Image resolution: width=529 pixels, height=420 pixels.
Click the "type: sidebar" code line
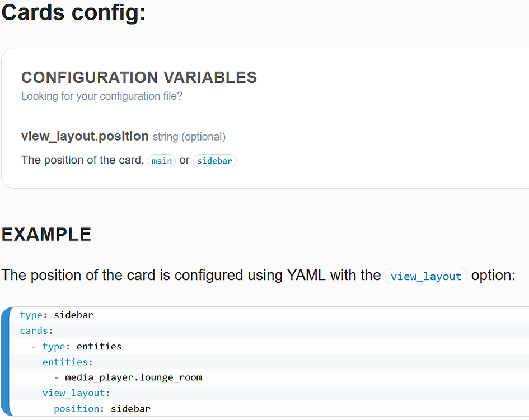pos(57,315)
